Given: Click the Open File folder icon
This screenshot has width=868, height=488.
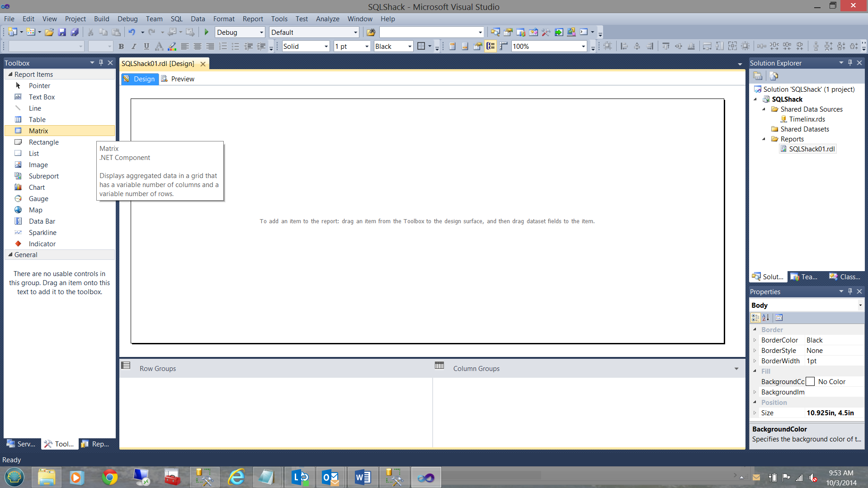Looking at the screenshot, I should click(x=49, y=32).
